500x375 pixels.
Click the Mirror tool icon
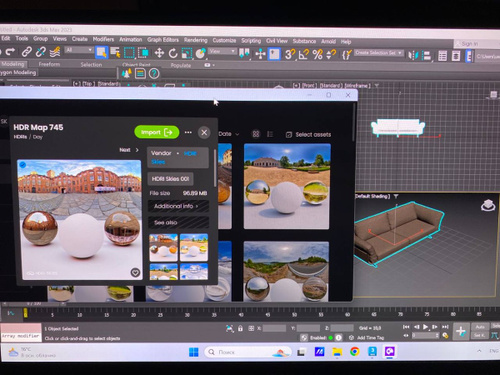pos(413,55)
